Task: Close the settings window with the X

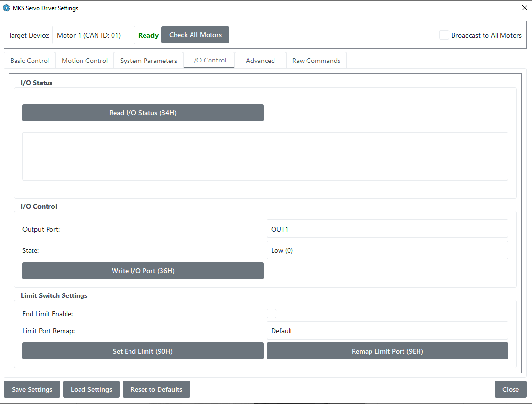Action: [x=524, y=8]
